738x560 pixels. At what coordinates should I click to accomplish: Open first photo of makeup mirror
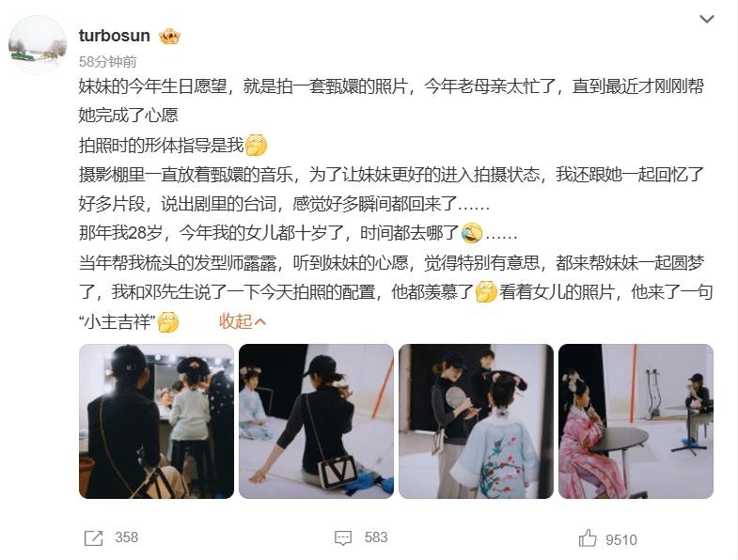pyautogui.click(x=156, y=421)
